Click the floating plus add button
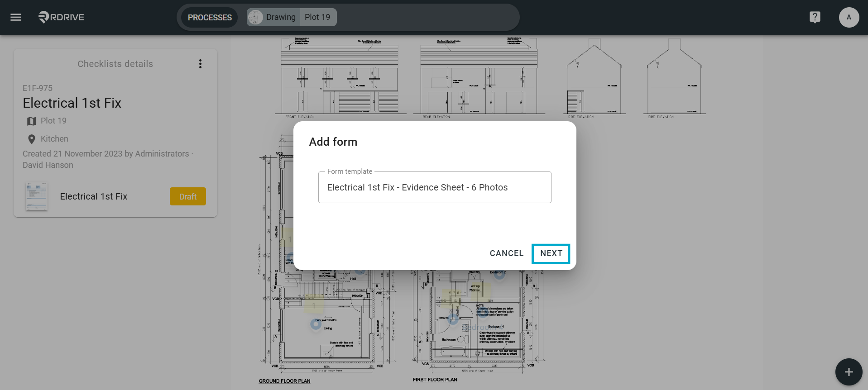Image resolution: width=868 pixels, height=390 pixels. click(849, 372)
